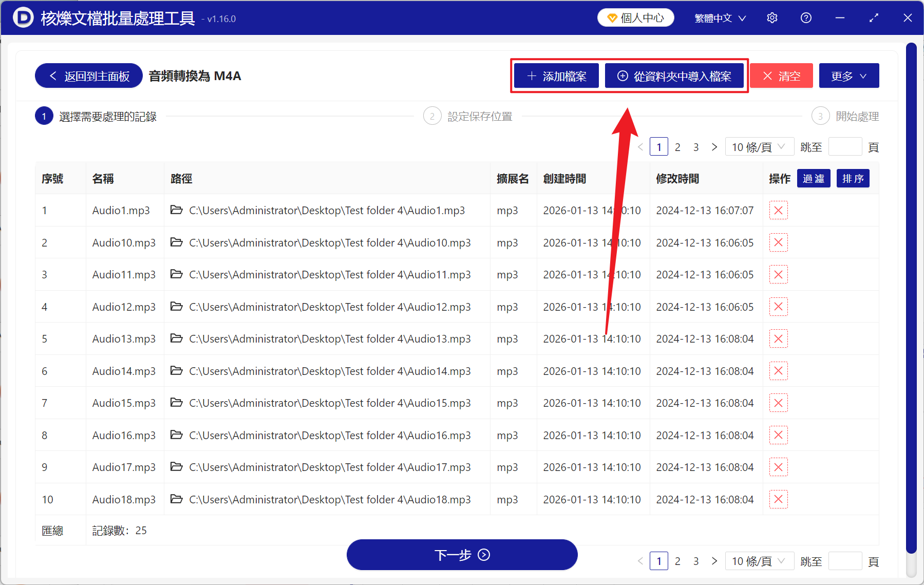
Task: Click the help question-mark icon
Action: pyautogui.click(x=805, y=17)
